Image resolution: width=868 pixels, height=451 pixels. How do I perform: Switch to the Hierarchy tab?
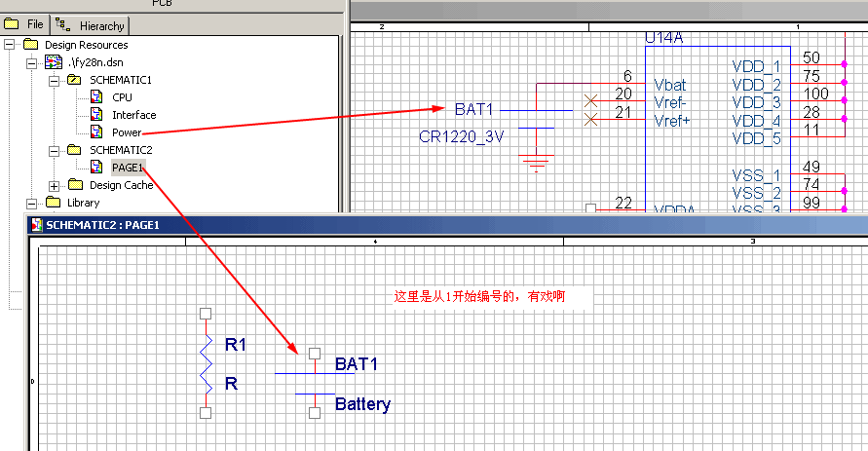91,25
